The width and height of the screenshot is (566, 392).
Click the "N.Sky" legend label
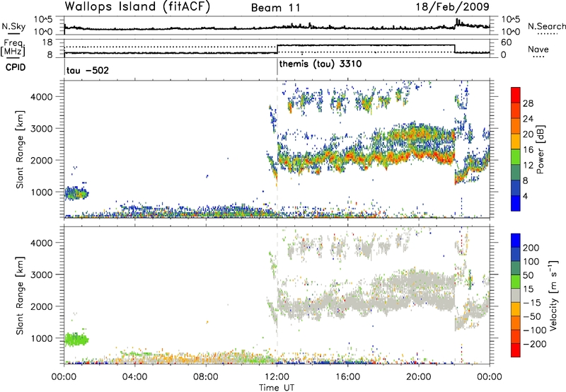click(x=13, y=26)
